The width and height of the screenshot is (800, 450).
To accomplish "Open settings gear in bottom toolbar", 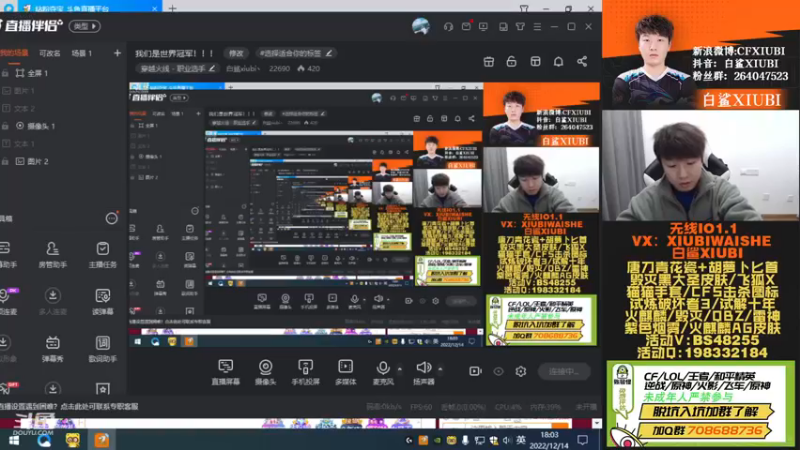I will coord(520,371).
